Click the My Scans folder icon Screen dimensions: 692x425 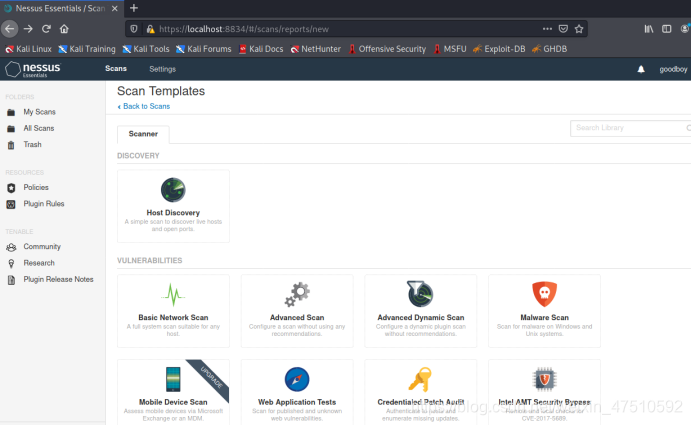click(11, 113)
